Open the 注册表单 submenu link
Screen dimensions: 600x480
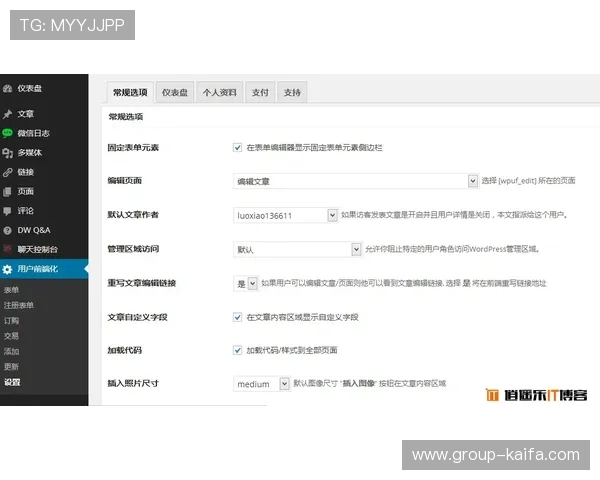click(19, 305)
